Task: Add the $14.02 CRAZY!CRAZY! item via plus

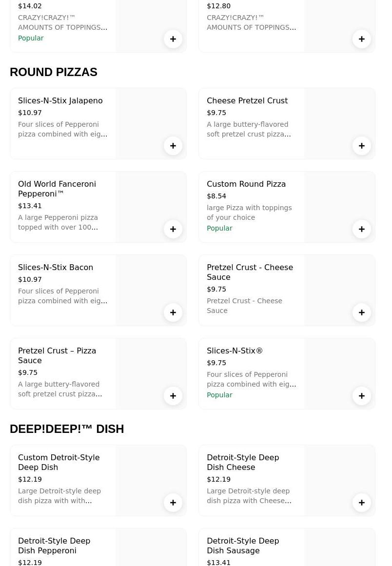Action: pos(173,39)
